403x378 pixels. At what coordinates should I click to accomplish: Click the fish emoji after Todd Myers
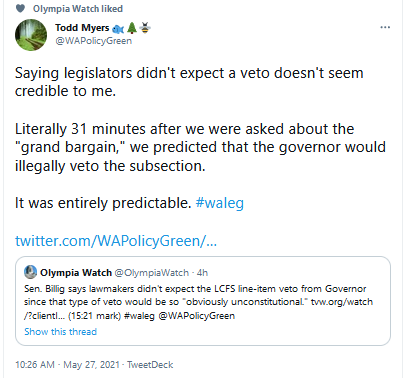click(x=118, y=29)
